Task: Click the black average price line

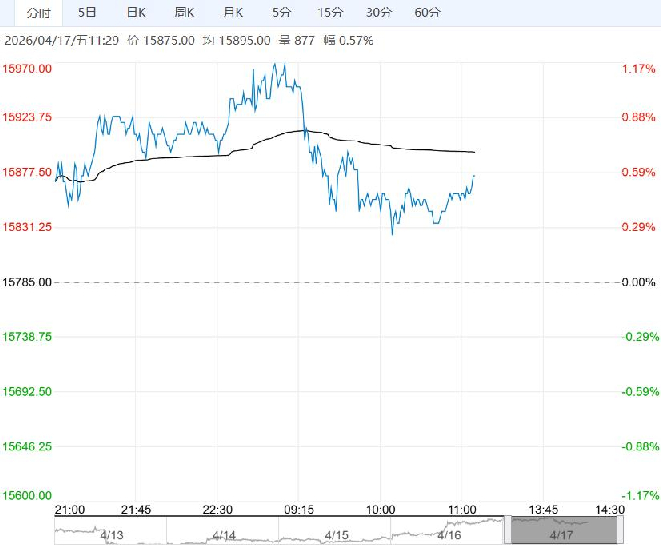Action: pyautogui.click(x=400, y=148)
